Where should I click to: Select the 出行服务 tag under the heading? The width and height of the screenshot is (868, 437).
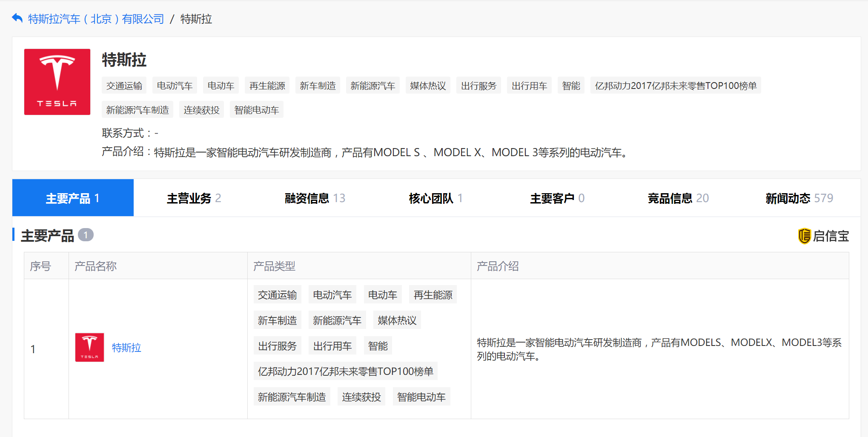479,86
